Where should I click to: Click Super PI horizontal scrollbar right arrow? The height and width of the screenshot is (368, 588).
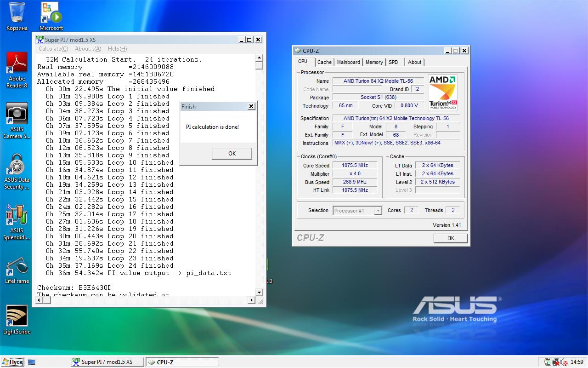[x=251, y=300]
